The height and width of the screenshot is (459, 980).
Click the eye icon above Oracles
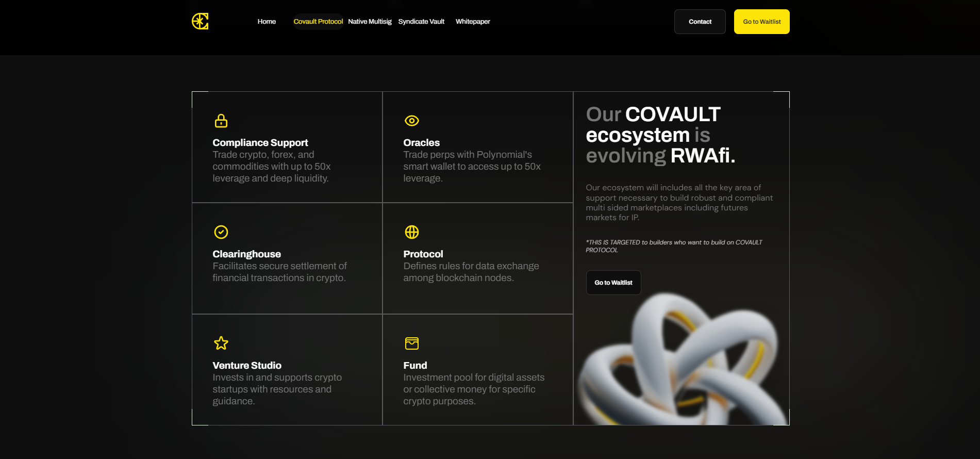pyautogui.click(x=412, y=121)
